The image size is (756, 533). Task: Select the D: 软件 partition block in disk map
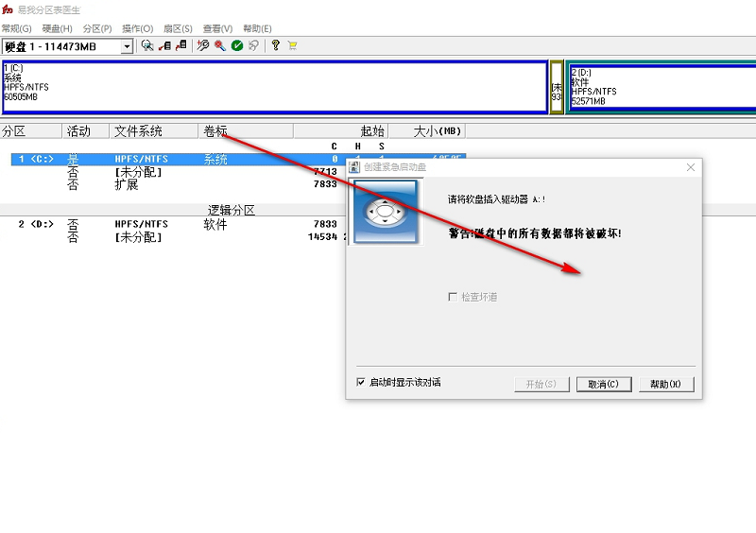pyautogui.click(x=661, y=87)
